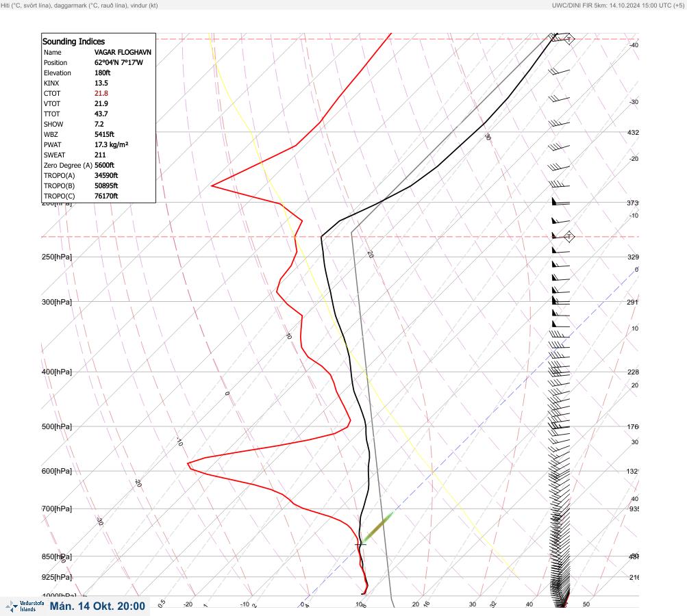The image size is (687, 616).
Task: Click the Elevation row label
Action: click(58, 73)
